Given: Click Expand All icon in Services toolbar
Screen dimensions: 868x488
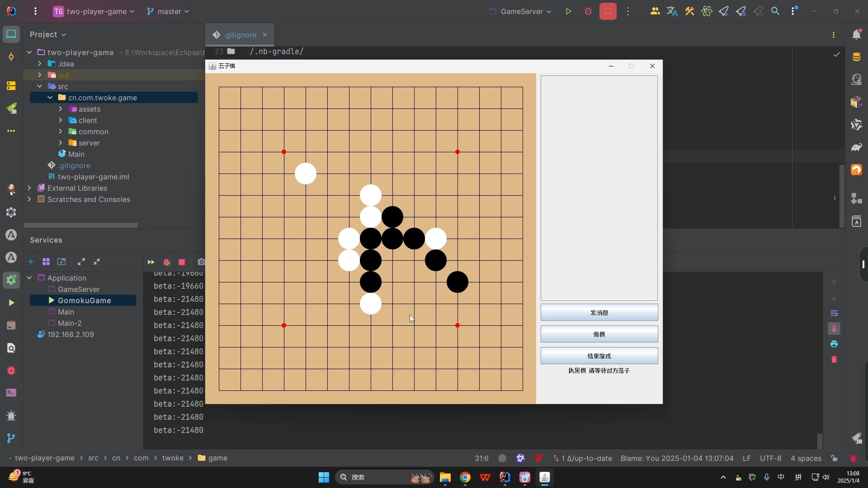Looking at the screenshot, I should click(81, 262).
